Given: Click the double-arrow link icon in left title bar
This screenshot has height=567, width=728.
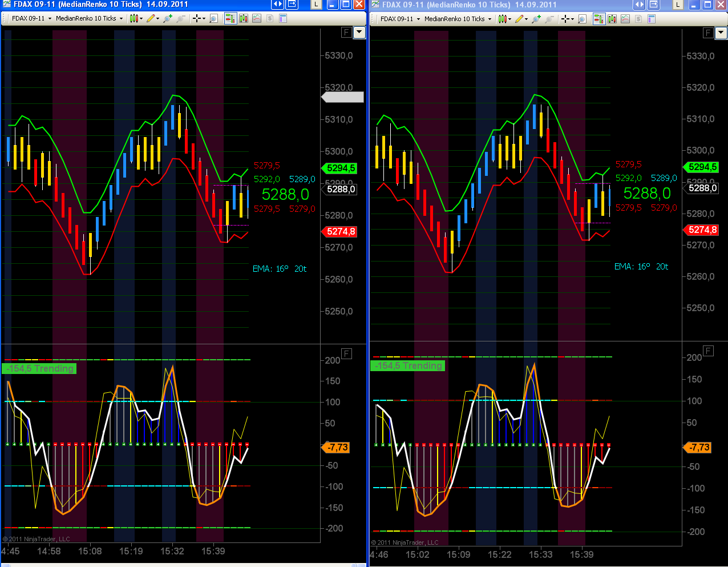Looking at the screenshot, I should (277, 5).
